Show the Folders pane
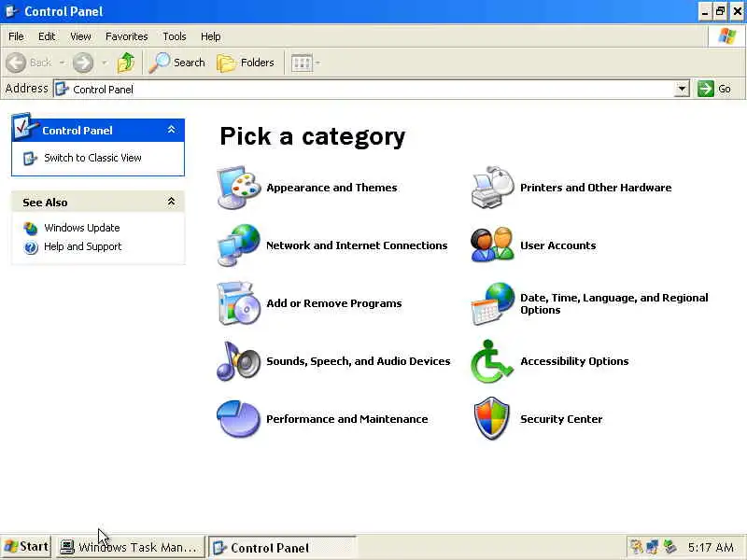The width and height of the screenshot is (747, 560). tap(246, 63)
